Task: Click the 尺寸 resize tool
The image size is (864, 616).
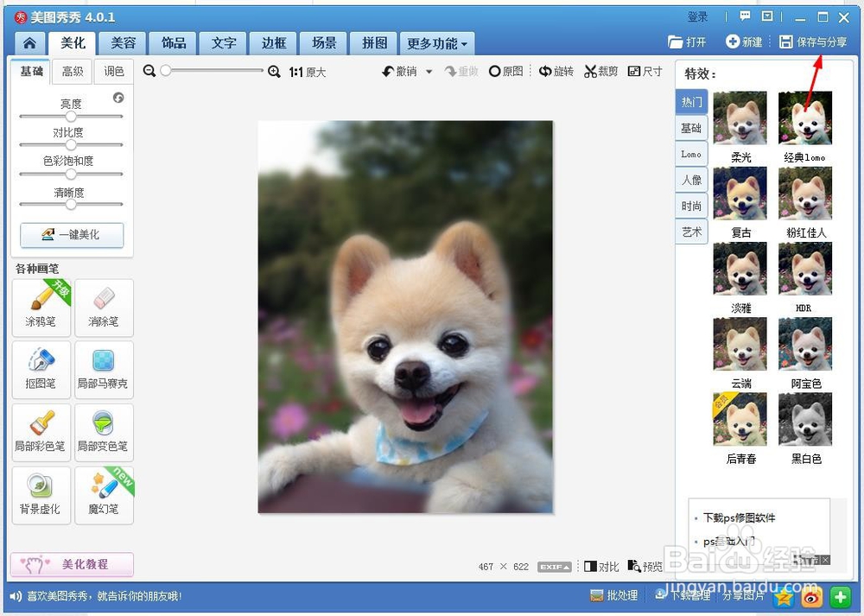Action: point(645,71)
